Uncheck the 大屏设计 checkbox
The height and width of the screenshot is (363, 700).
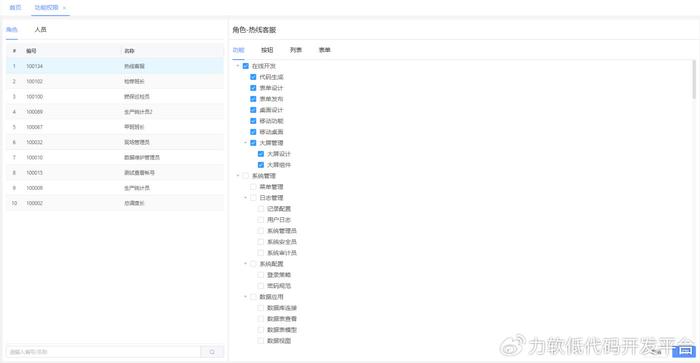[x=261, y=154]
